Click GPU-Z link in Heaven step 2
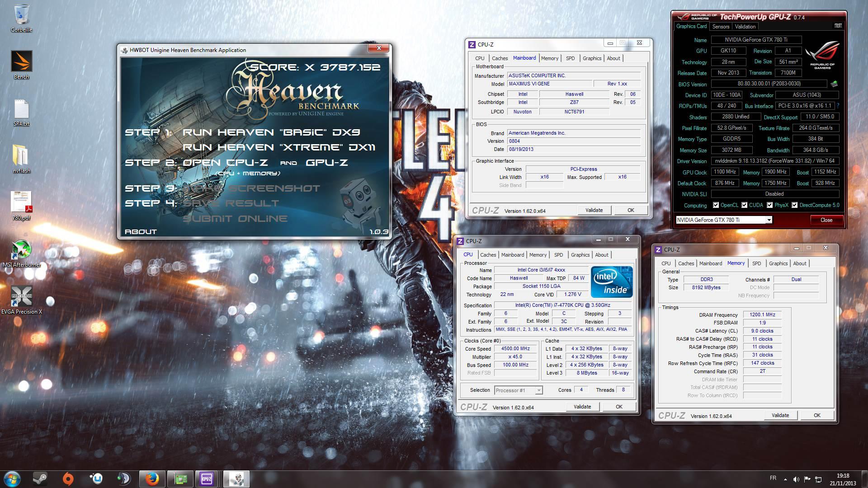868x488 pixels. click(x=326, y=163)
